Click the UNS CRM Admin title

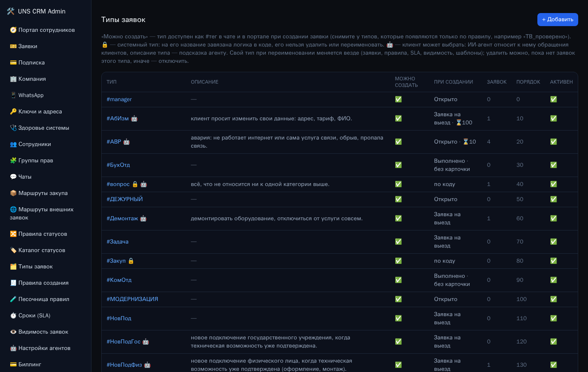(42, 11)
